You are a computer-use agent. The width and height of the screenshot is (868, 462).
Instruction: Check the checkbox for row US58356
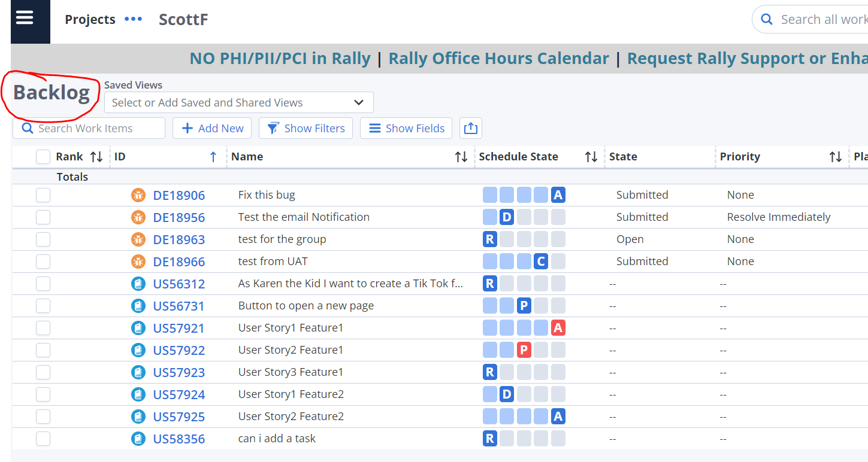point(43,438)
